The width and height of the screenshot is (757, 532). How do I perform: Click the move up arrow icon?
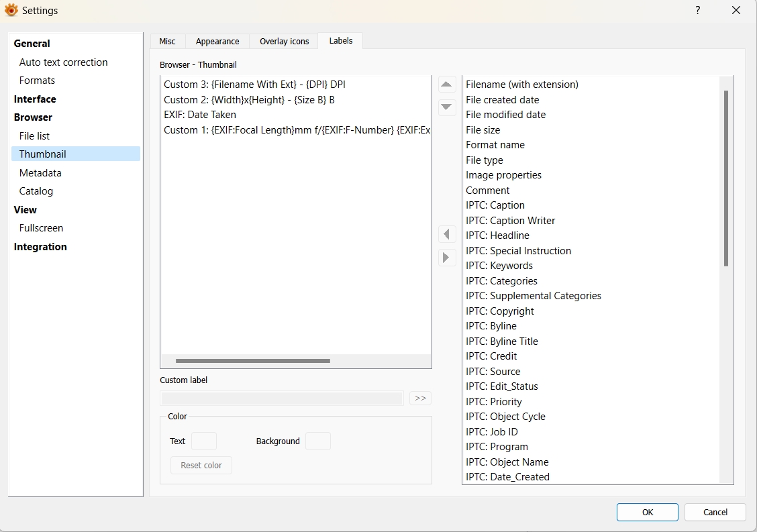[447, 85]
